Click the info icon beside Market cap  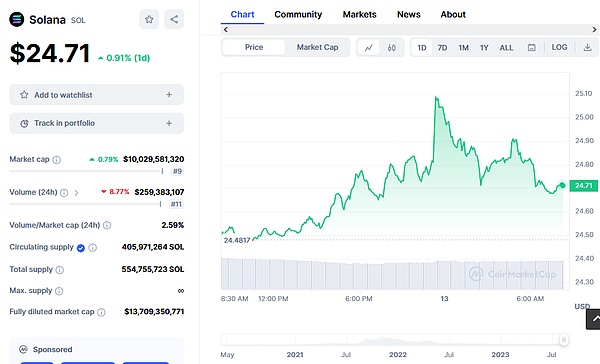(x=57, y=160)
